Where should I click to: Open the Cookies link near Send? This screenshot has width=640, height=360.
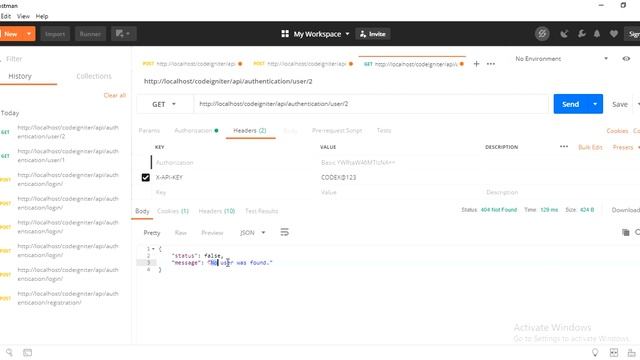pyautogui.click(x=617, y=131)
